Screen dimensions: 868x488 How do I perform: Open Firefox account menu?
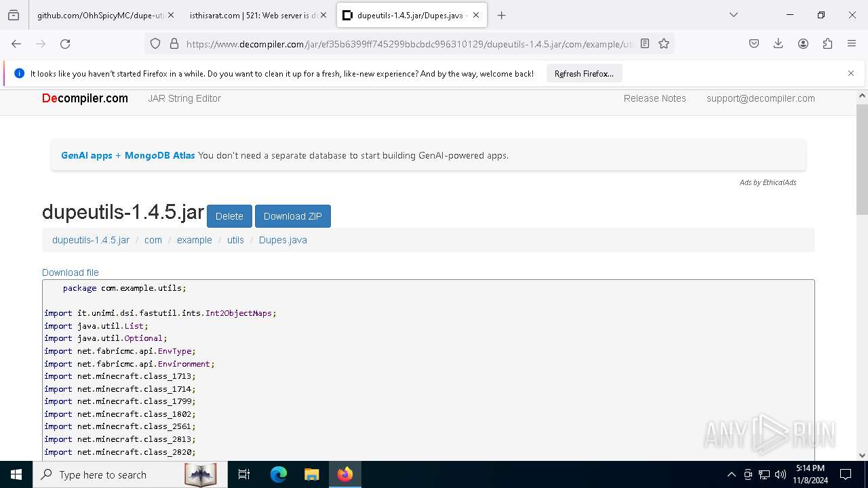[x=803, y=43]
